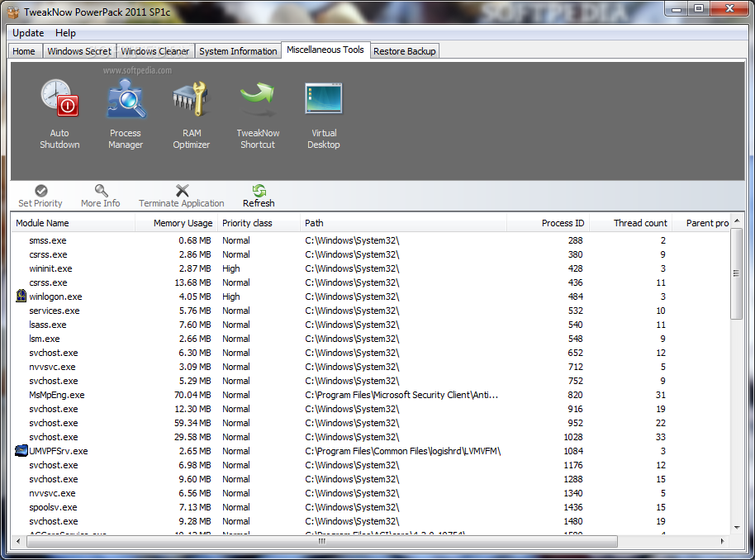Sort by Process ID column header
This screenshot has height=560, width=755.
(x=548, y=223)
